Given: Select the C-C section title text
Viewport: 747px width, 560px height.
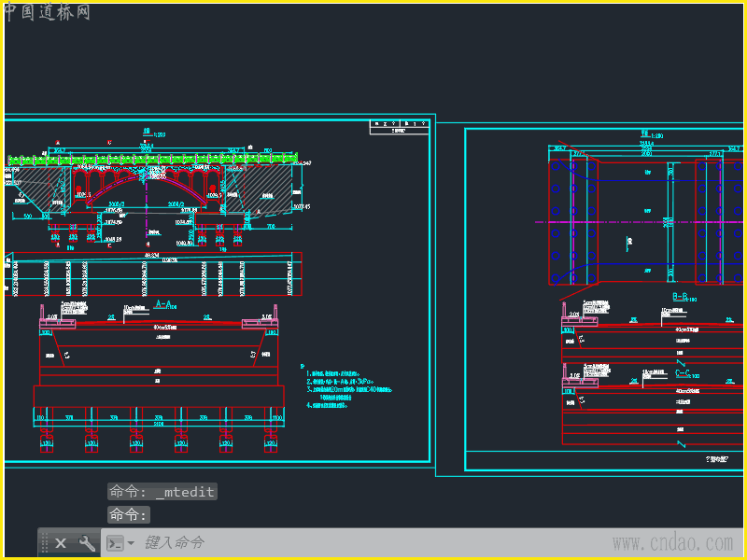Looking at the screenshot, I should tap(684, 374).
